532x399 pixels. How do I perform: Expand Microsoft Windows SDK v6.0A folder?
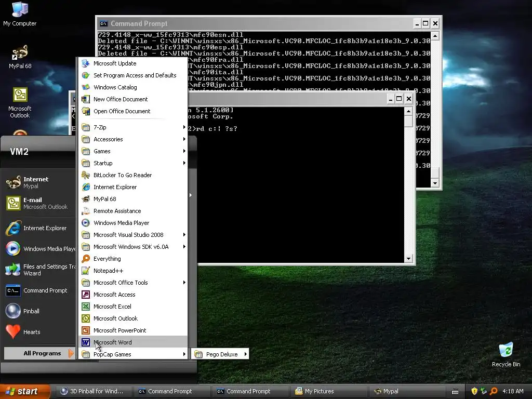click(133, 247)
